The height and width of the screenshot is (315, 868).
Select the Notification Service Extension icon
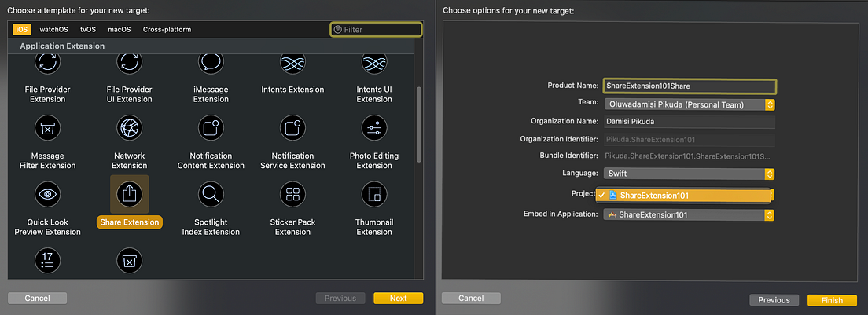click(x=292, y=128)
